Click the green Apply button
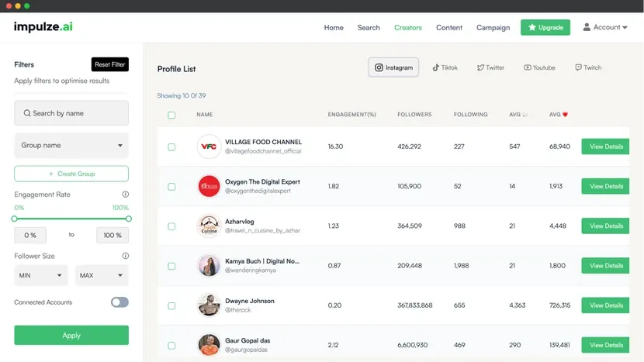The image size is (644, 362). point(71,336)
